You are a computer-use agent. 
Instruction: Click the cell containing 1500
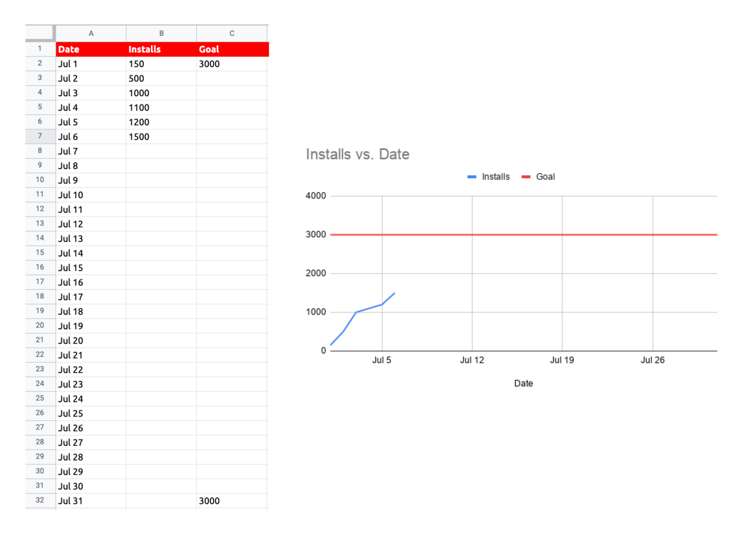click(161, 137)
